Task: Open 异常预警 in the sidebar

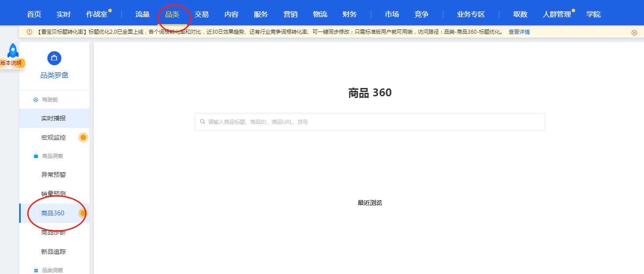Action: click(x=53, y=175)
